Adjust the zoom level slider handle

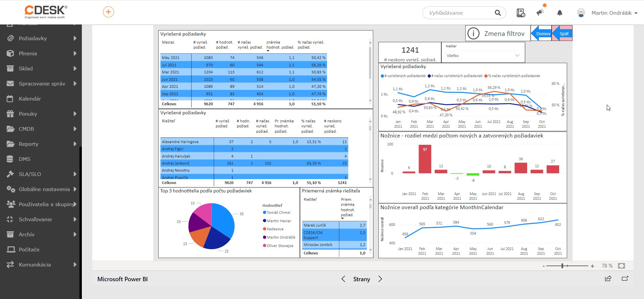[562, 266]
